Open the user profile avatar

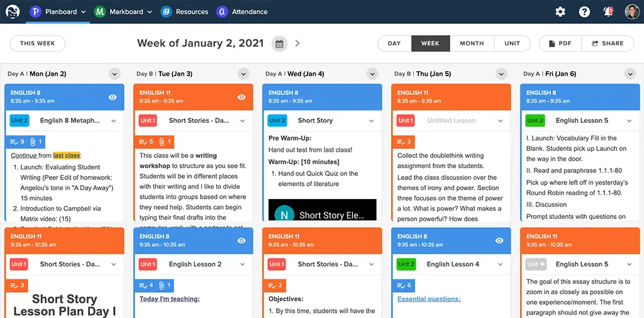pos(631,12)
